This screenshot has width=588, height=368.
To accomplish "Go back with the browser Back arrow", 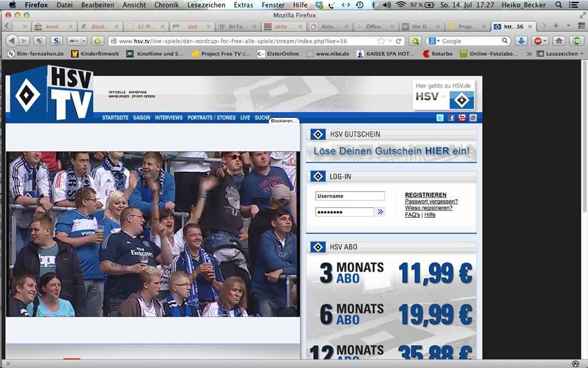I will click(12, 41).
